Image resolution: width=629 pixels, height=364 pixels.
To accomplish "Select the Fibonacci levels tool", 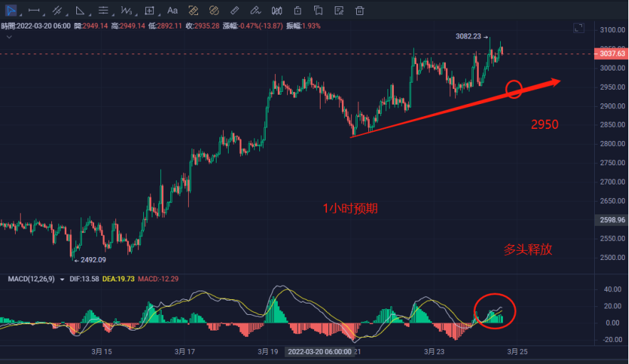I will point(104,11).
